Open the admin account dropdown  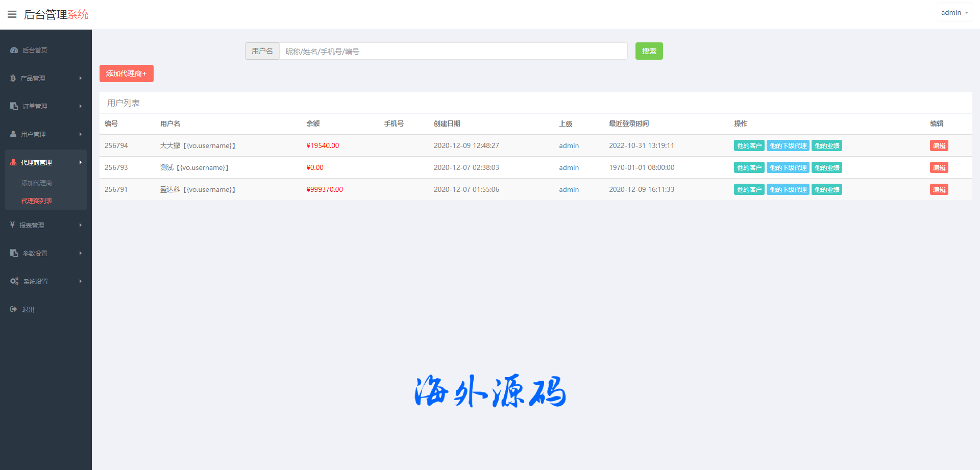click(954, 12)
